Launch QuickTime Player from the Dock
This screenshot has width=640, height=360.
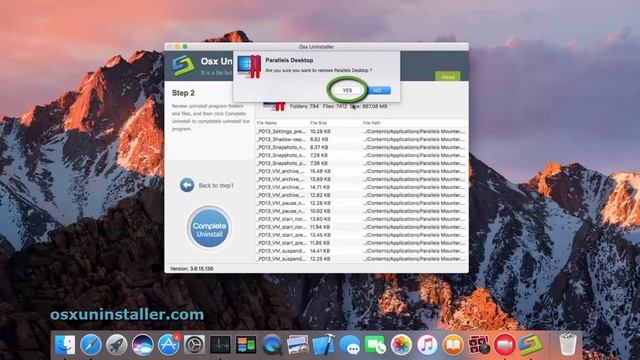[272, 345]
